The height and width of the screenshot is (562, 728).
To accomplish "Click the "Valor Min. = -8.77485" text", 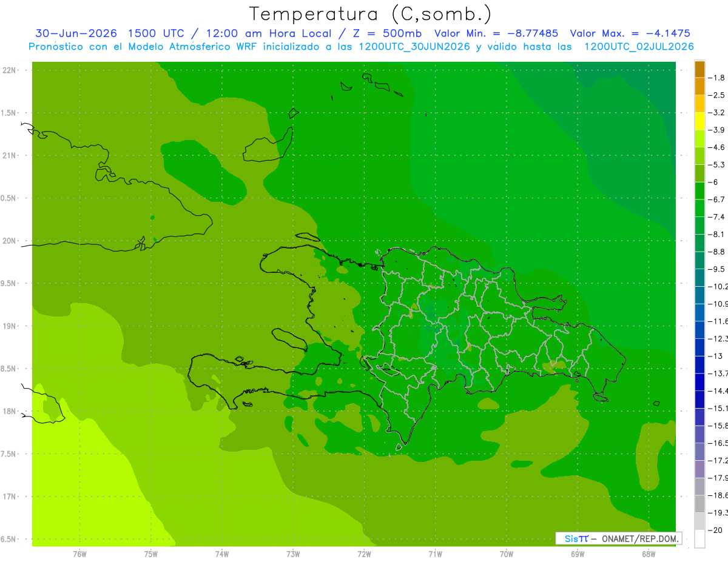I will pos(497,33).
